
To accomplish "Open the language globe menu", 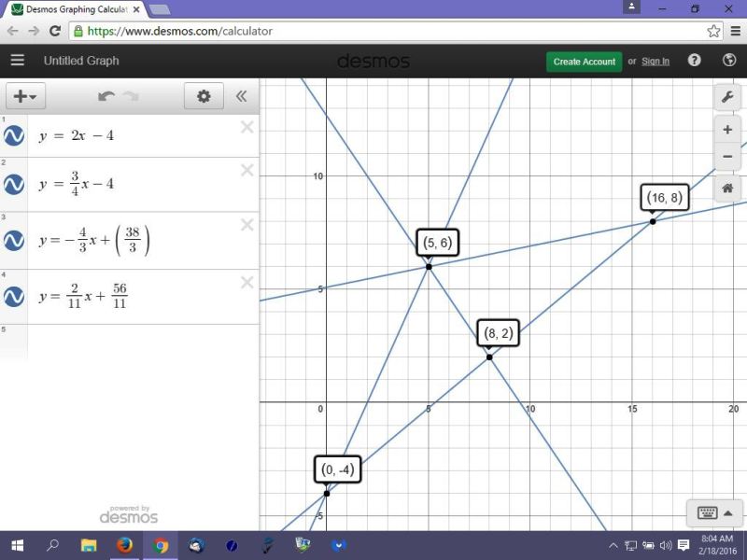I will click(x=729, y=60).
